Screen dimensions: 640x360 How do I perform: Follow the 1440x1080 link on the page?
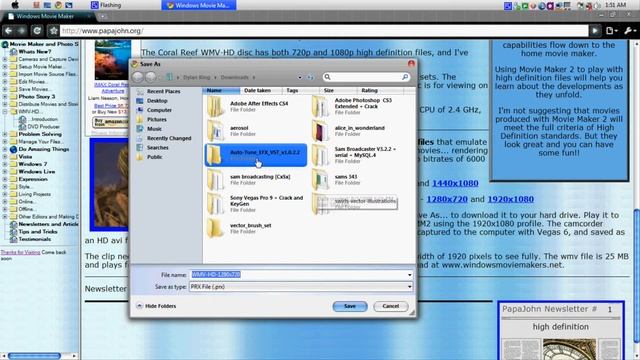[x=455, y=183]
